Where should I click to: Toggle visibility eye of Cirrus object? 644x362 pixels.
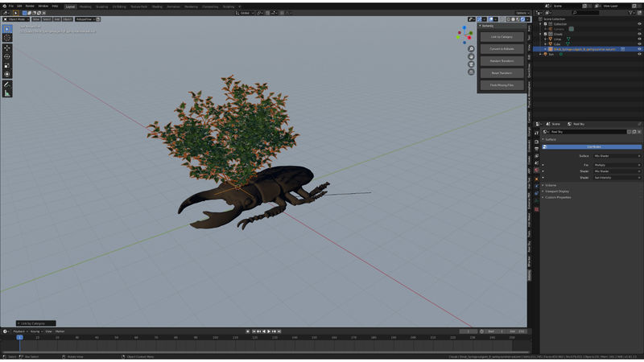(639, 39)
